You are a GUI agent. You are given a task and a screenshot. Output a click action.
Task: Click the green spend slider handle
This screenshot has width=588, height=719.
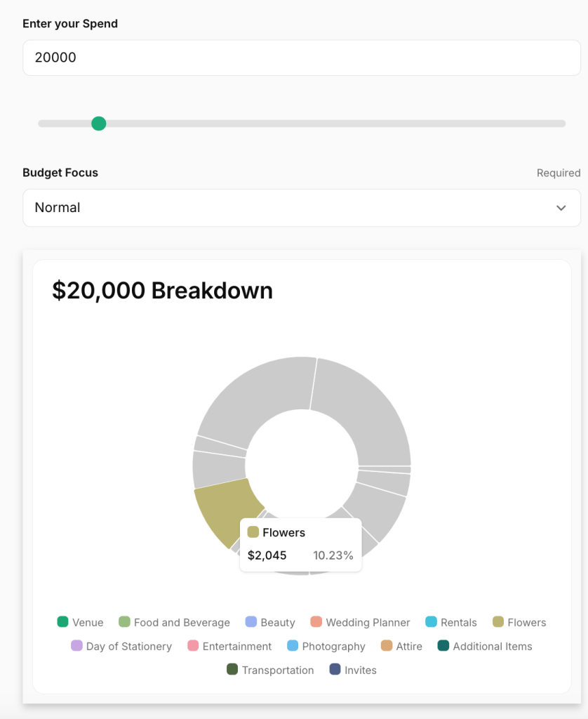click(x=99, y=124)
